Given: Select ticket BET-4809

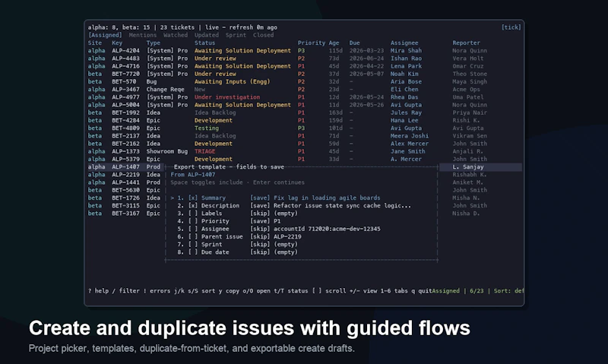Looking at the screenshot, I should click(125, 128).
